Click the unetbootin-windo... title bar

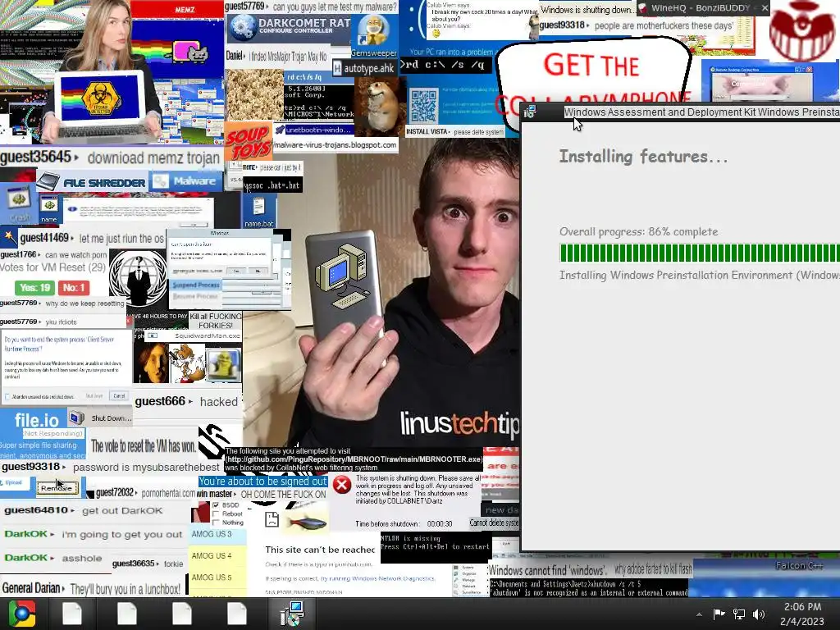(313, 130)
